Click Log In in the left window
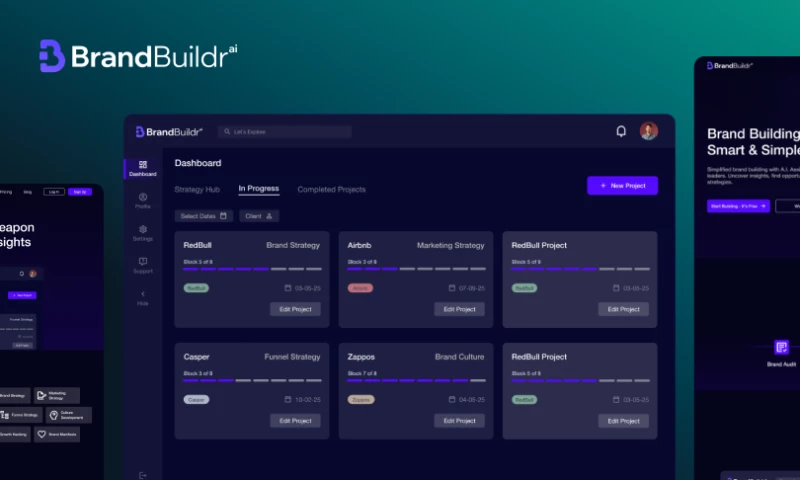The height and width of the screenshot is (480, 800). pos(54,192)
